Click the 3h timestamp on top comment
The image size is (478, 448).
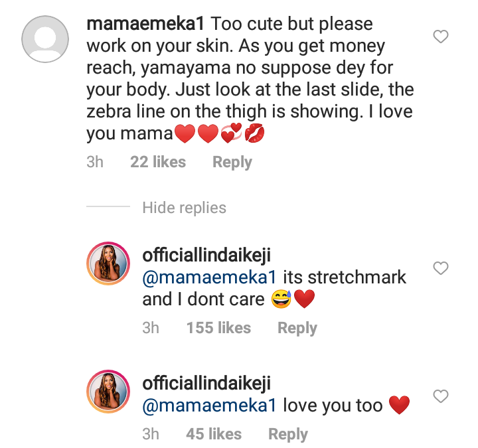pyautogui.click(x=95, y=162)
